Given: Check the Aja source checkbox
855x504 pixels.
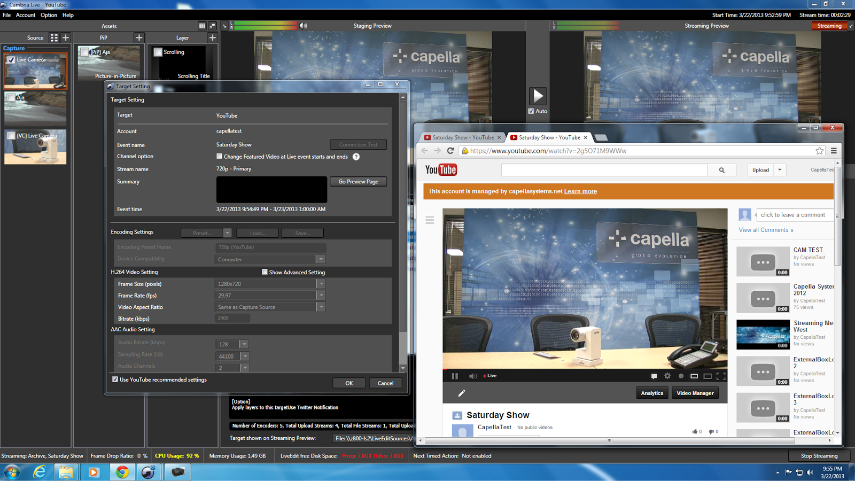Looking at the screenshot, I should [11, 98].
